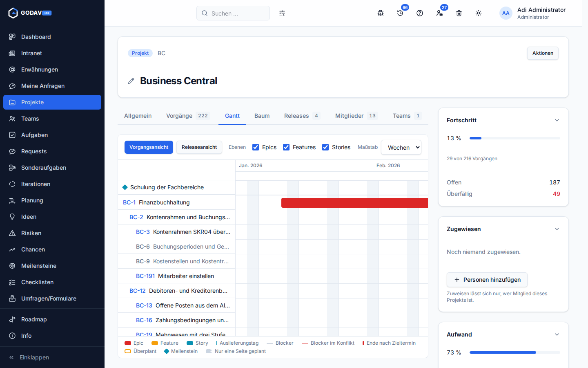Open Risiken in the sidebar
The image size is (588, 368).
pos(52,233)
